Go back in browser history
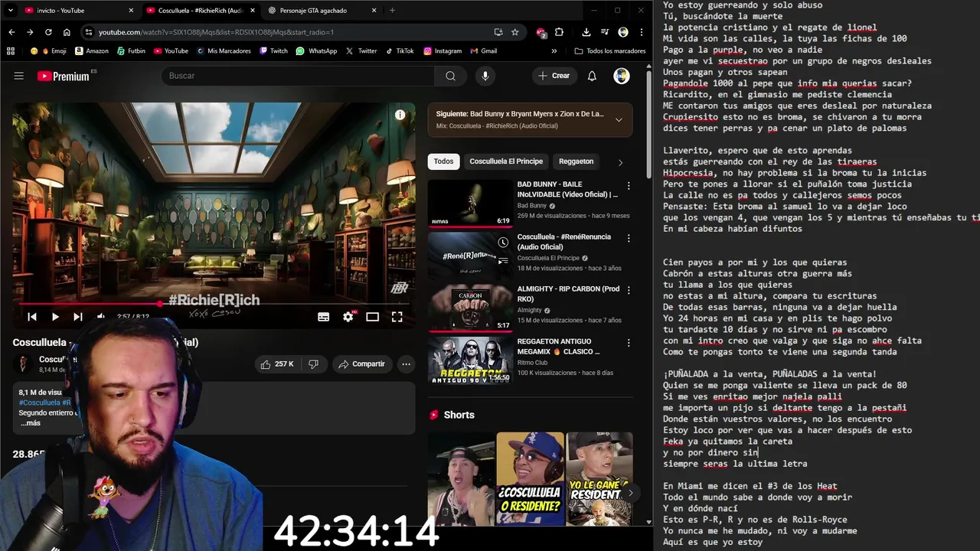This screenshot has height=551, width=980. [x=11, y=32]
